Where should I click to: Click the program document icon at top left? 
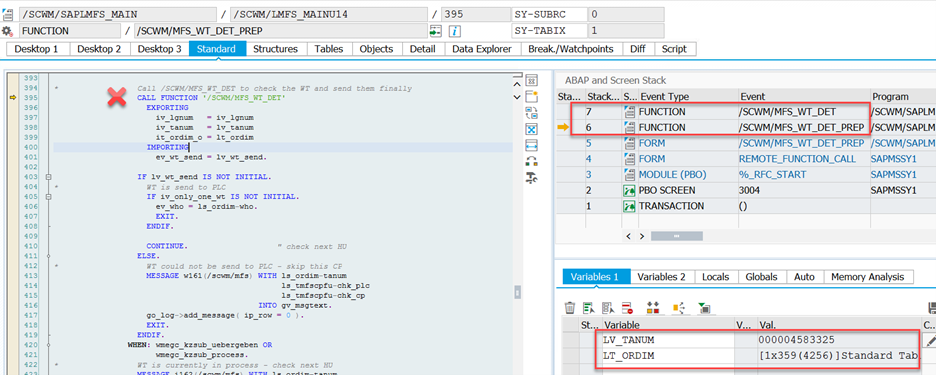coord(7,14)
